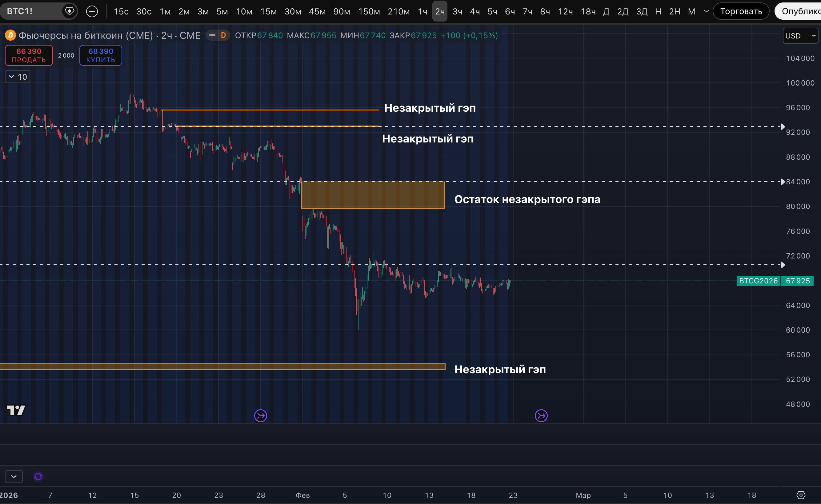
Task: Select the 2ч timeframe
Action: tap(440, 11)
